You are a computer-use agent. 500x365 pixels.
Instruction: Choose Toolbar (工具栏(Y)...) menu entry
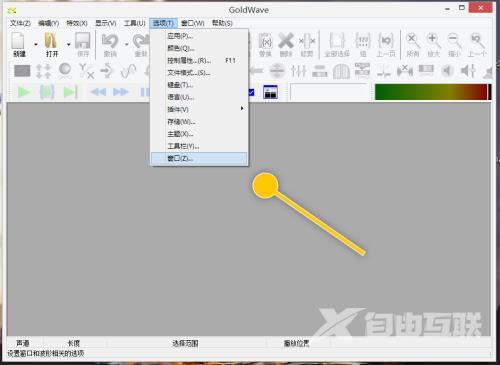tap(199, 146)
